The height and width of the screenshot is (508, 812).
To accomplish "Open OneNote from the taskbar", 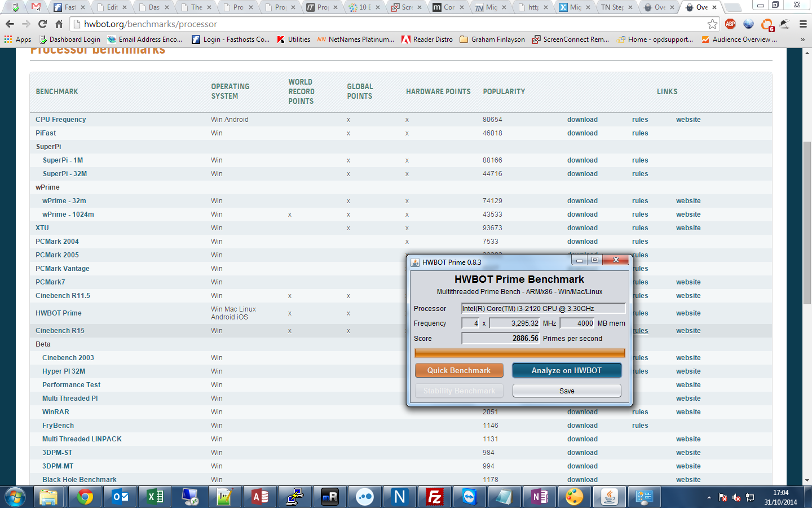I will pyautogui.click(x=540, y=497).
